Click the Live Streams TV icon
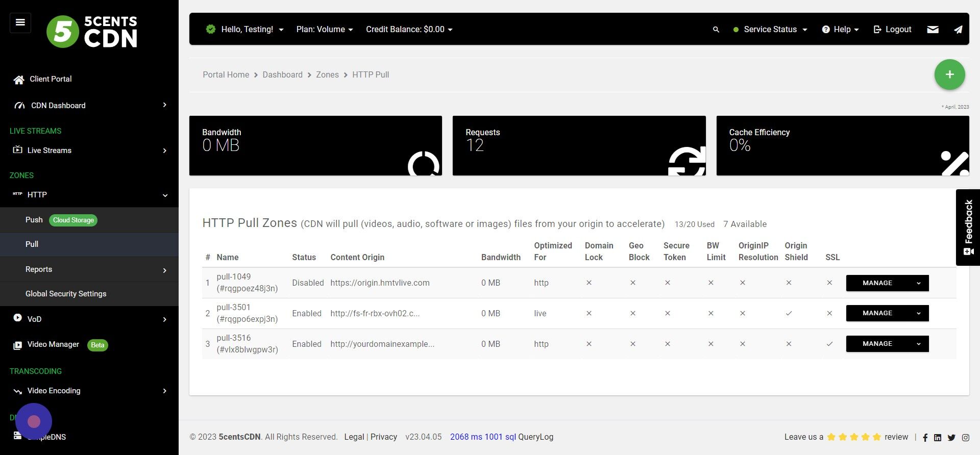The image size is (980, 455). point(17,150)
